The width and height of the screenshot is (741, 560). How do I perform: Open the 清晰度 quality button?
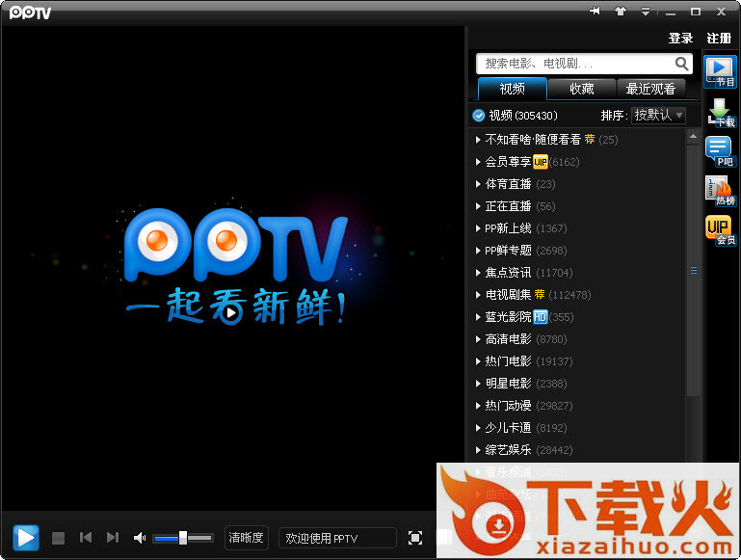point(247,538)
